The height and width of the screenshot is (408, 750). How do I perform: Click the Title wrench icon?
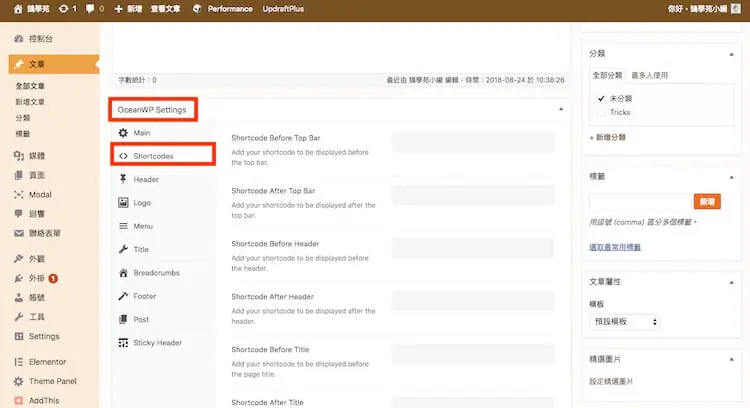coord(123,249)
